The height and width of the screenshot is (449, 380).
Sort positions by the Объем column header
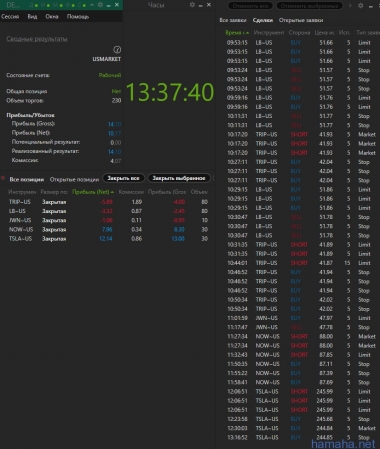pyautogui.click(x=199, y=192)
